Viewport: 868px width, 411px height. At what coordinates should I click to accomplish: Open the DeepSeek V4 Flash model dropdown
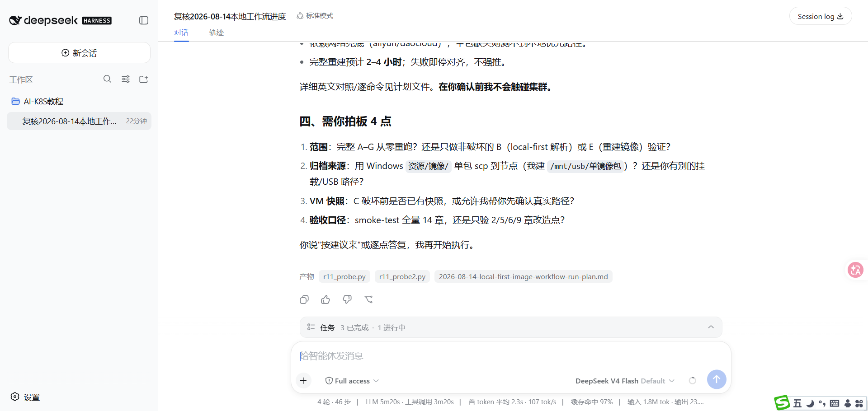point(625,381)
